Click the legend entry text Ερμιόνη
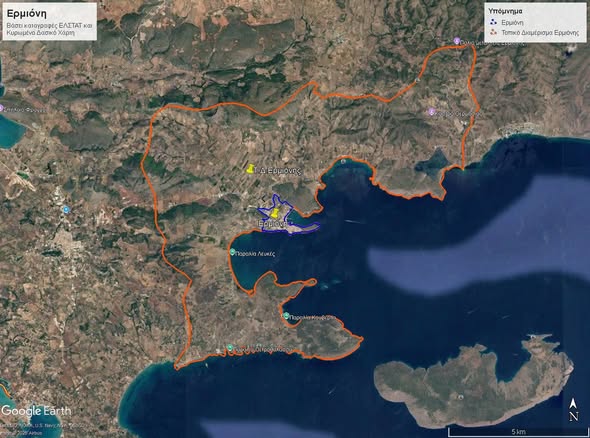 pyautogui.click(x=512, y=23)
